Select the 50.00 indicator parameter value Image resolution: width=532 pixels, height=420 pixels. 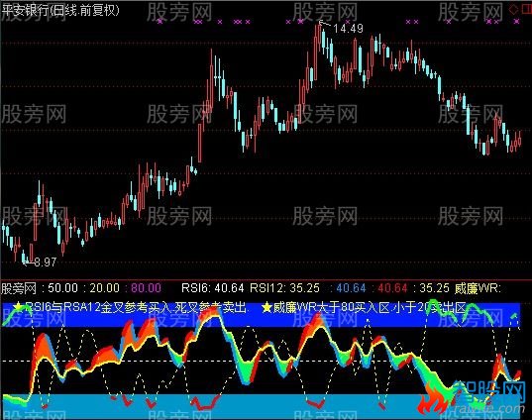pos(62,288)
